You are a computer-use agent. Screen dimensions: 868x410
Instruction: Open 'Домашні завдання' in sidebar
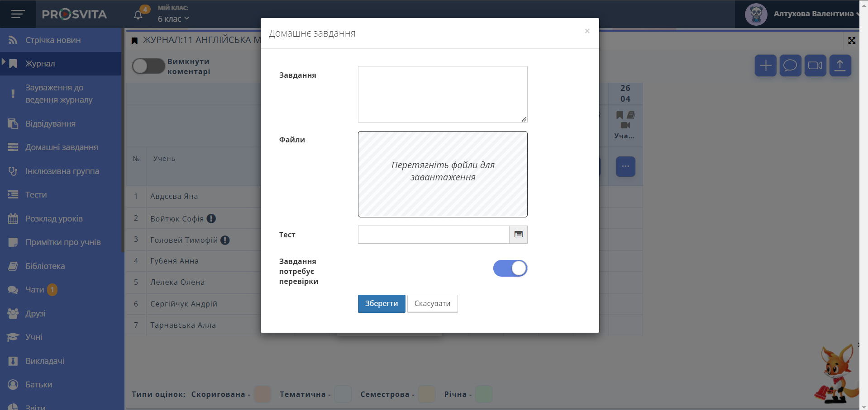[61, 147]
